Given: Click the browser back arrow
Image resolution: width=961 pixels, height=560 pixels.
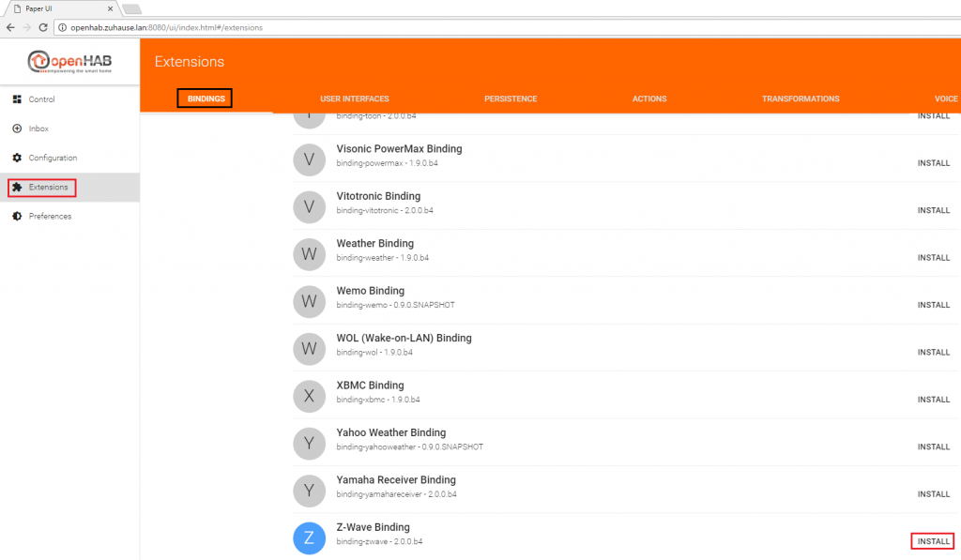Looking at the screenshot, I should pos(10,27).
